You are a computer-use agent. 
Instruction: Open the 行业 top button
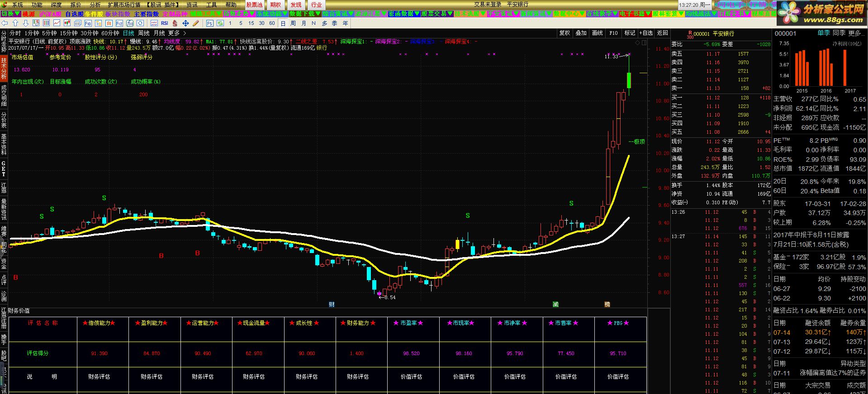pyautogui.click(x=317, y=5)
